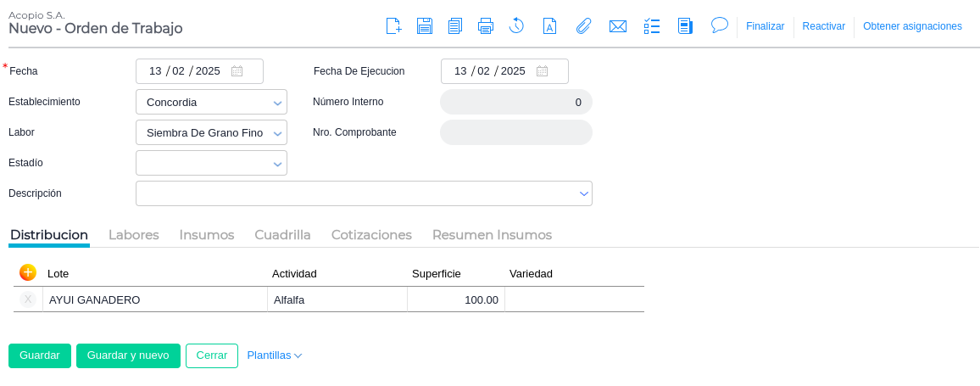Click the printer icon

point(486,26)
